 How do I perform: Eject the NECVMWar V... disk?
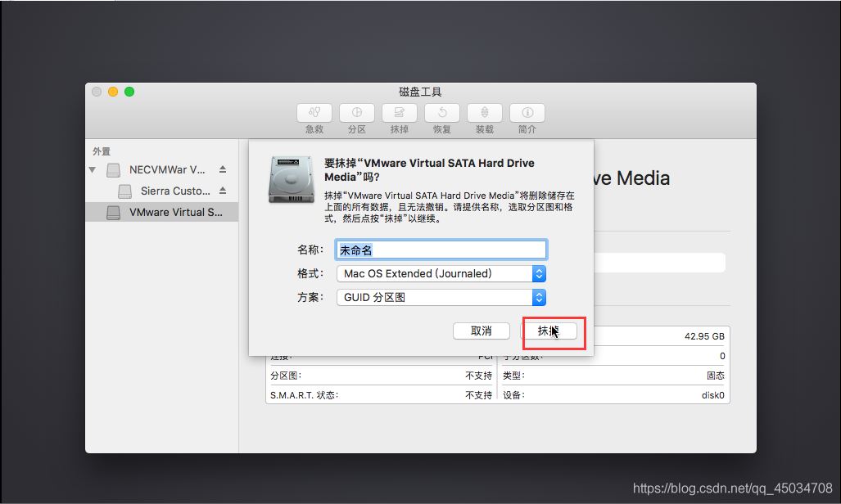coord(223,169)
